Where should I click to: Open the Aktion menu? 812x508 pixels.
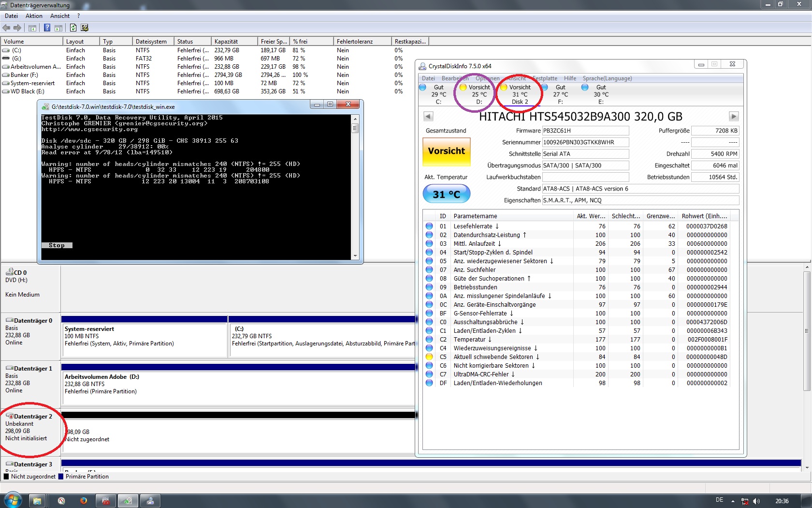34,16
